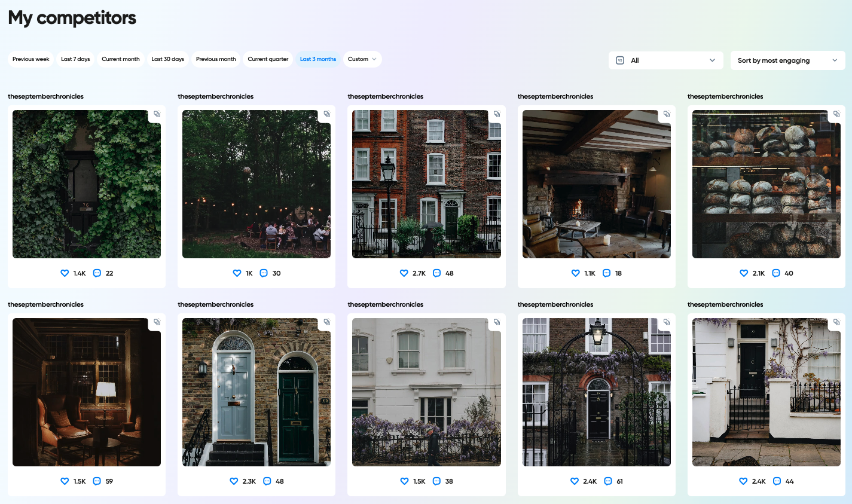Open the brick townhouse with lamppost thumbnail

(426, 184)
